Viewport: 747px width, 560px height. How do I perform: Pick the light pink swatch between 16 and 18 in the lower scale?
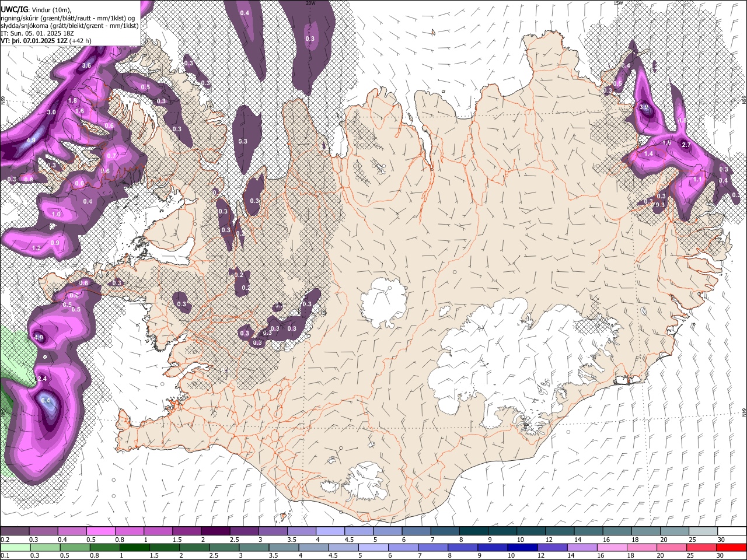612,547
